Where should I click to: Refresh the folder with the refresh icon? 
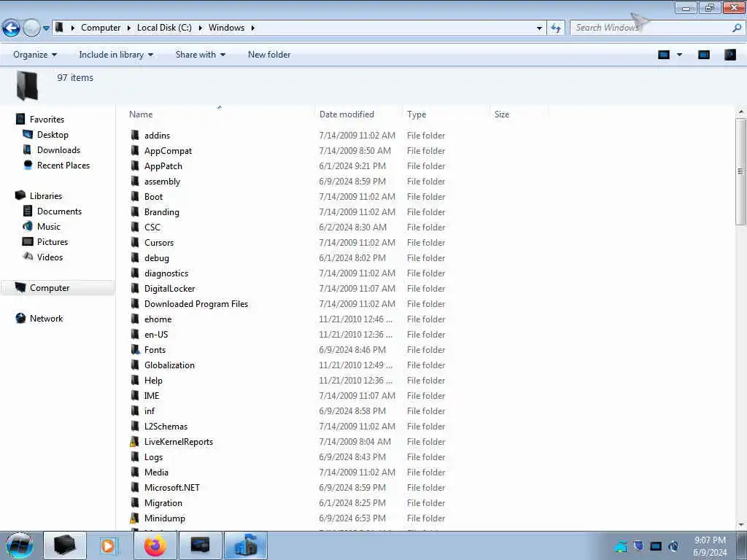tap(555, 28)
